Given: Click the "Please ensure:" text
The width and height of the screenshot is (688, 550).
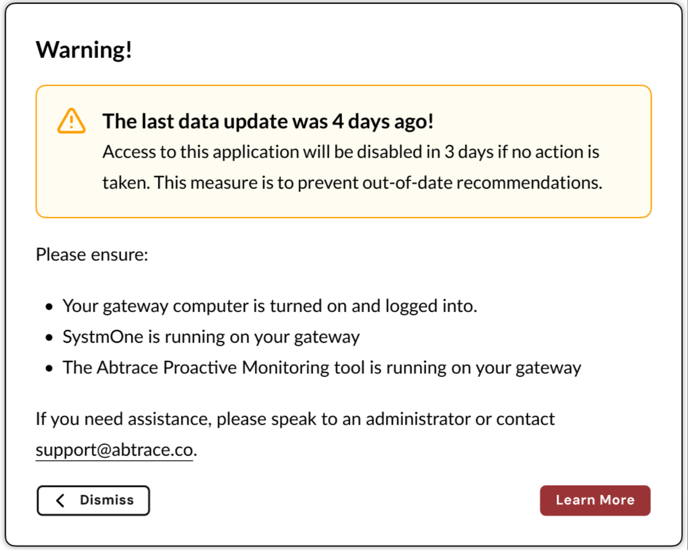Looking at the screenshot, I should pyautogui.click(x=92, y=254).
